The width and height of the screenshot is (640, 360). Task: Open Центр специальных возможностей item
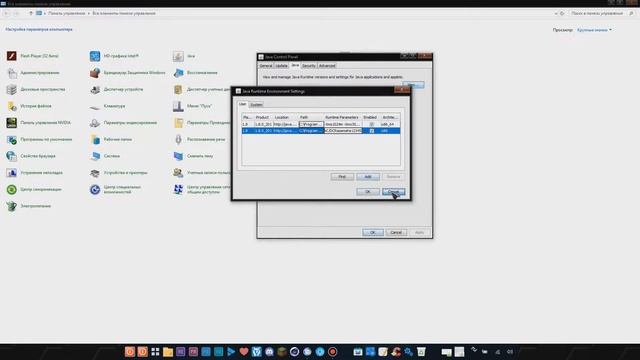(116, 189)
